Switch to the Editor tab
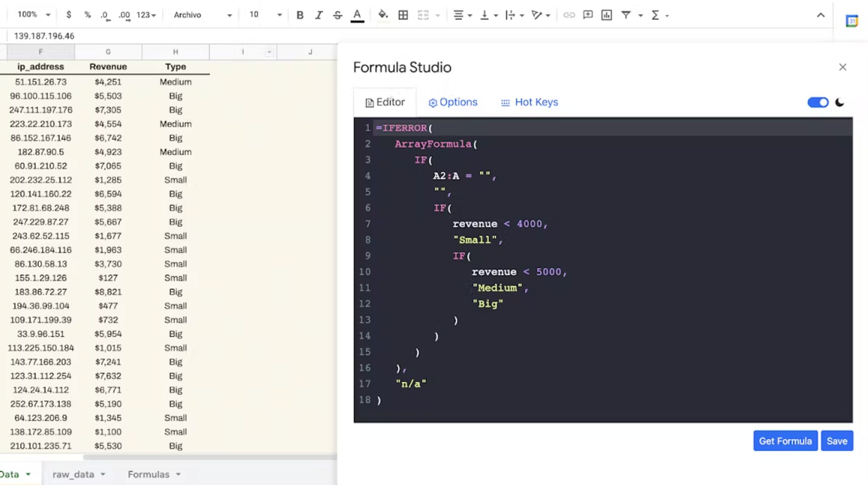The height and width of the screenshot is (485, 868). [x=385, y=102]
